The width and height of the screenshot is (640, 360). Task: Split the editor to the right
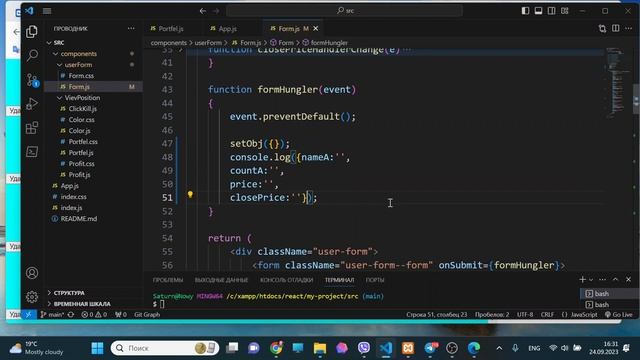point(616,29)
